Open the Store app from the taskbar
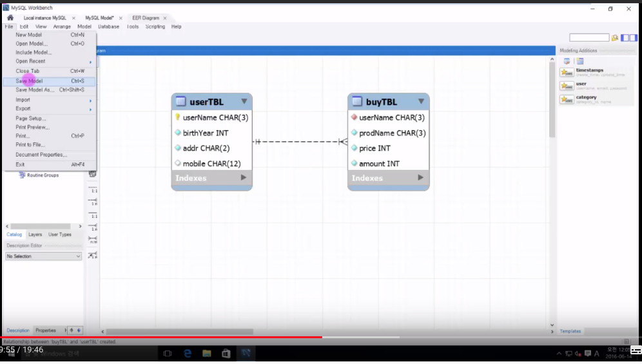Screen dimensions: 642x364 point(226,353)
